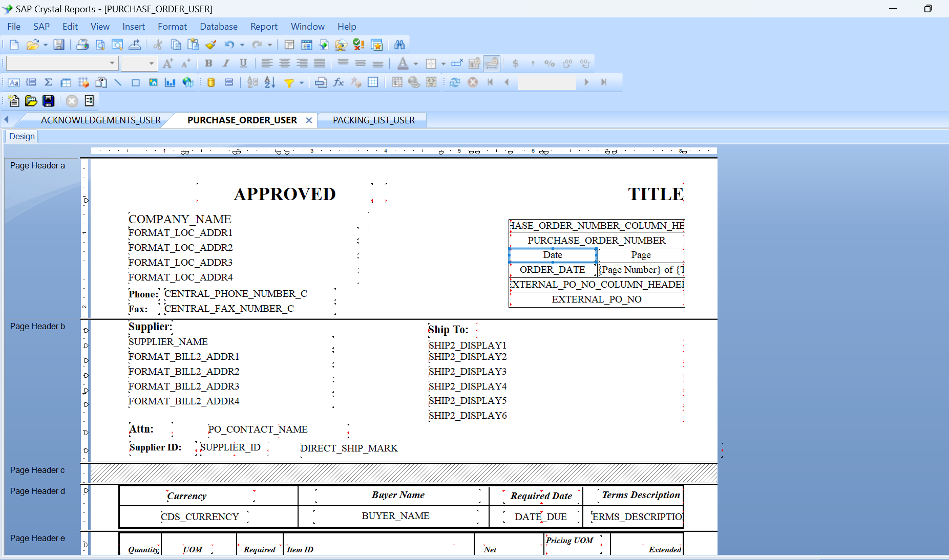Open Print Preview from the toolbar
Screen dimensions: 949x560
100,45
